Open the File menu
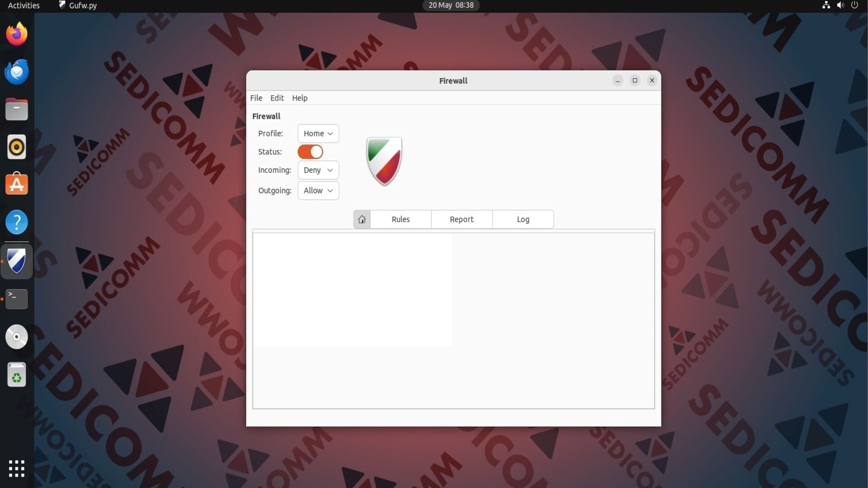The width and height of the screenshot is (868, 488). click(x=256, y=98)
